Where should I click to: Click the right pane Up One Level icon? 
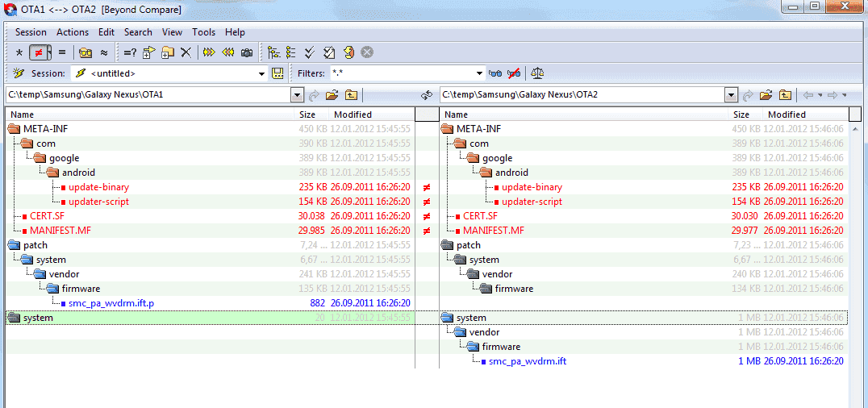pyautogui.click(x=785, y=94)
